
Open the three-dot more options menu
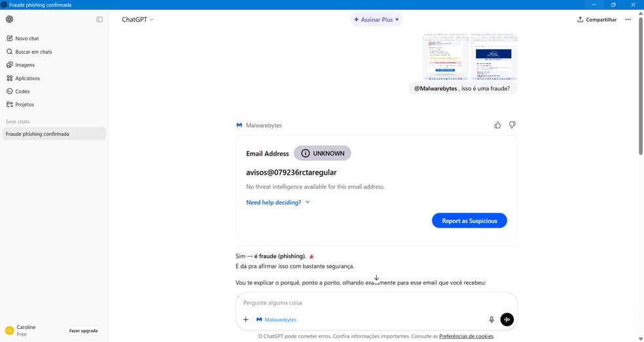628,20
